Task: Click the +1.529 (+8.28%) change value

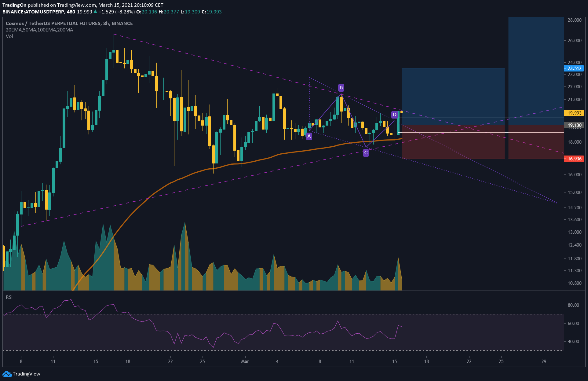Action: tap(116, 12)
